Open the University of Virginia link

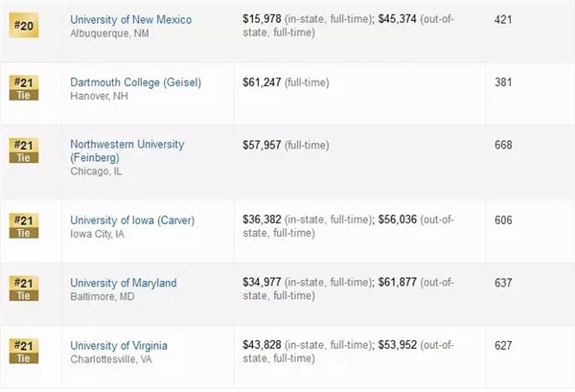tap(119, 345)
